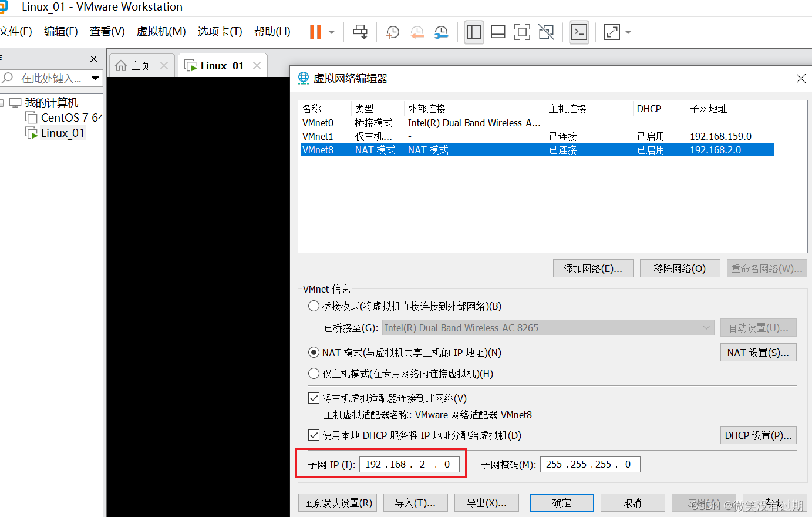Click the 取消 button
The image size is (812, 517).
point(632,503)
